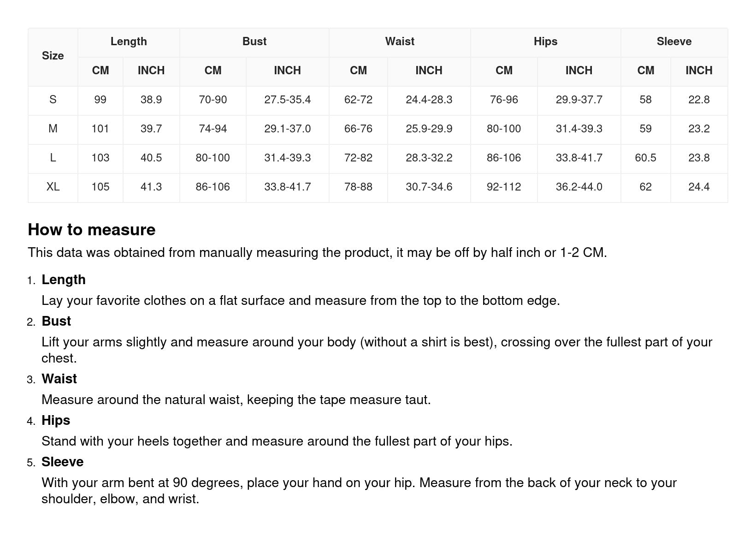Select the XL size row label

[x=53, y=187]
